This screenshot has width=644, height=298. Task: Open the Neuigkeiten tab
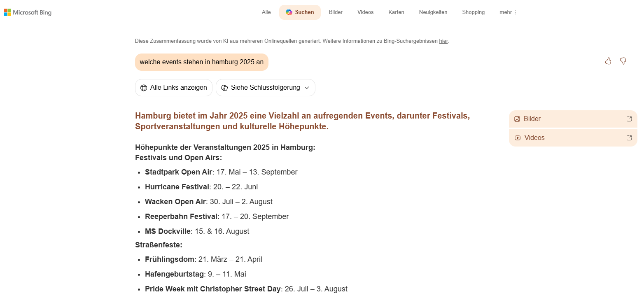pyautogui.click(x=433, y=12)
